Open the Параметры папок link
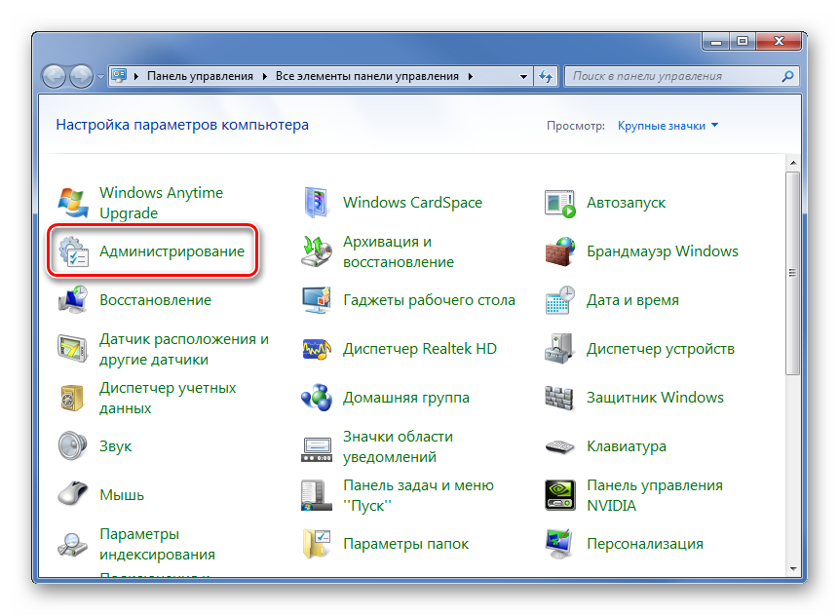This screenshot has width=840, height=616. click(406, 544)
